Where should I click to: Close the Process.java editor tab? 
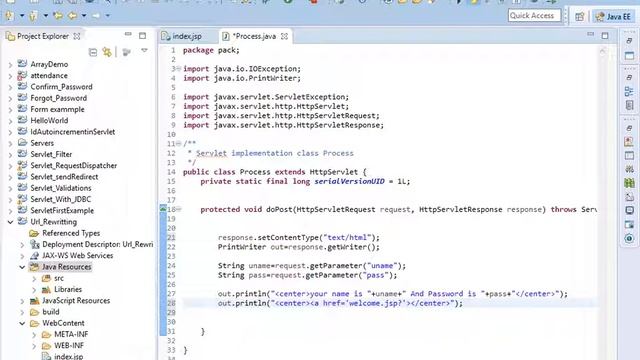tap(284, 36)
